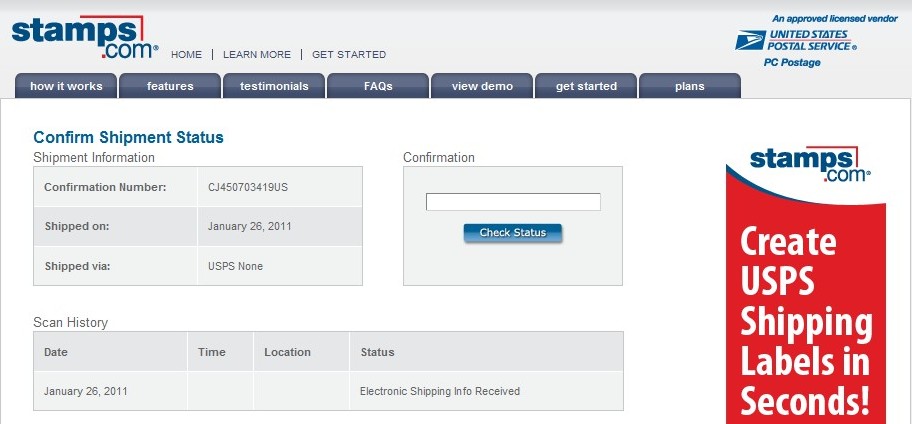Follow the GET STARTED header link
The image size is (912, 424).
[349, 55]
